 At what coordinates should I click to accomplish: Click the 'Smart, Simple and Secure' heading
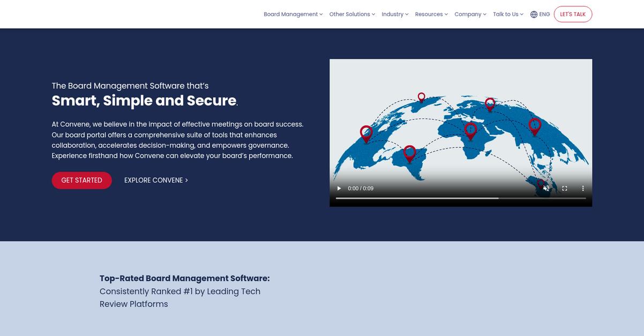pos(145,101)
